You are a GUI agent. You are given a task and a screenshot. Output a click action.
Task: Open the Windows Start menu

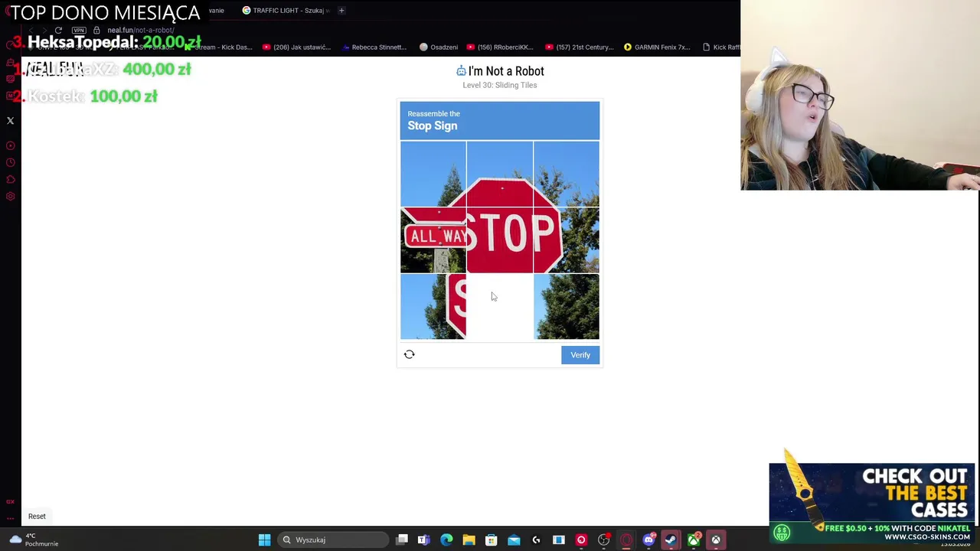264,540
